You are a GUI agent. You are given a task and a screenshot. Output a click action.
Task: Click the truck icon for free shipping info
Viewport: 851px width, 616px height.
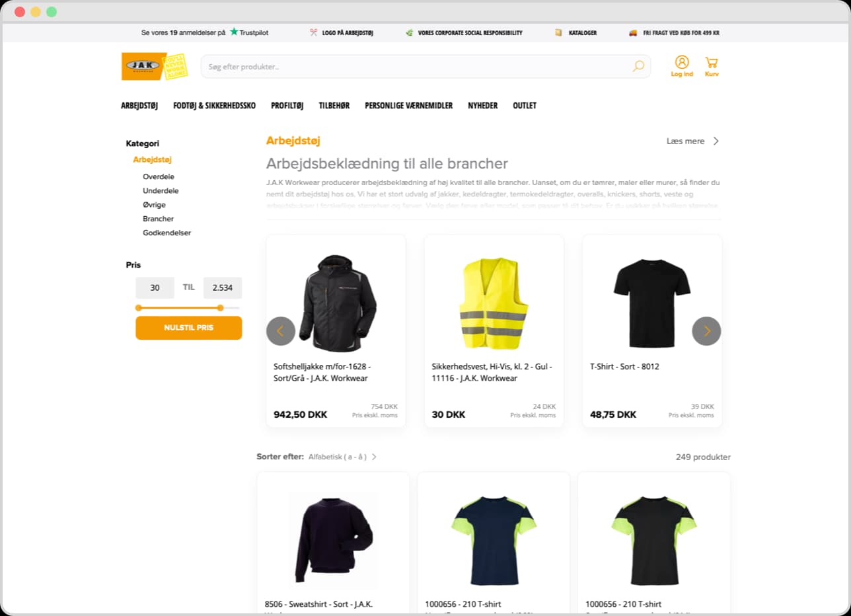pos(631,31)
